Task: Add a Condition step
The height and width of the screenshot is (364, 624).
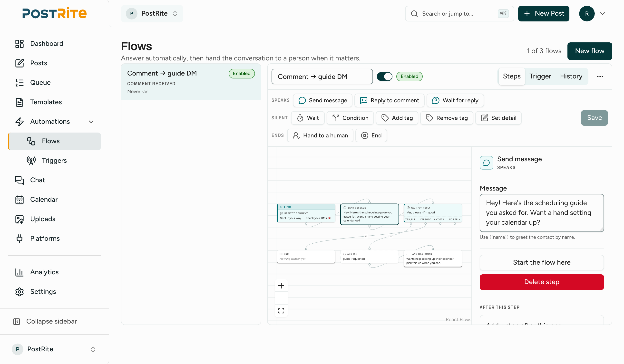Action: [x=350, y=118]
